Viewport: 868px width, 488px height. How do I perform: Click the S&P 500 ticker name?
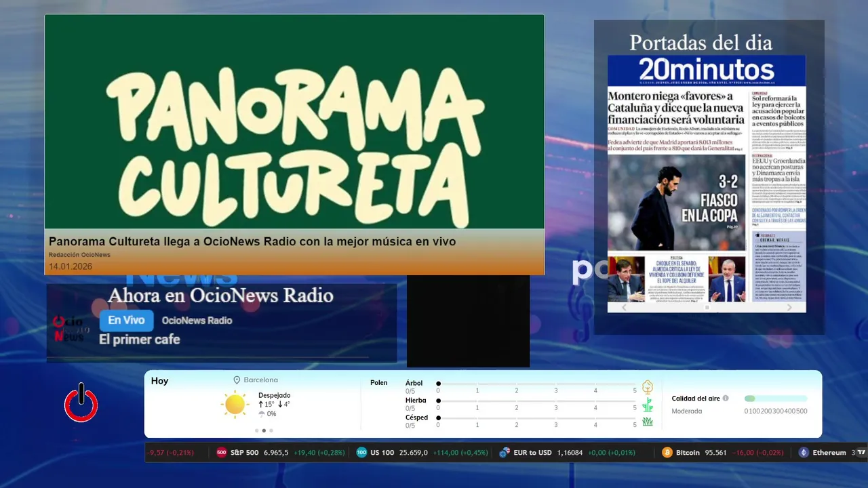click(244, 453)
